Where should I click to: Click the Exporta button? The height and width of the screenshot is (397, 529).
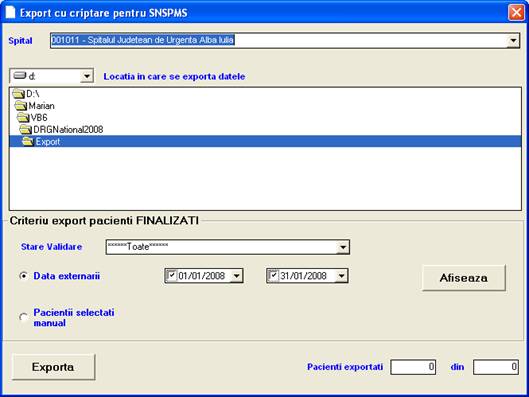point(53,367)
